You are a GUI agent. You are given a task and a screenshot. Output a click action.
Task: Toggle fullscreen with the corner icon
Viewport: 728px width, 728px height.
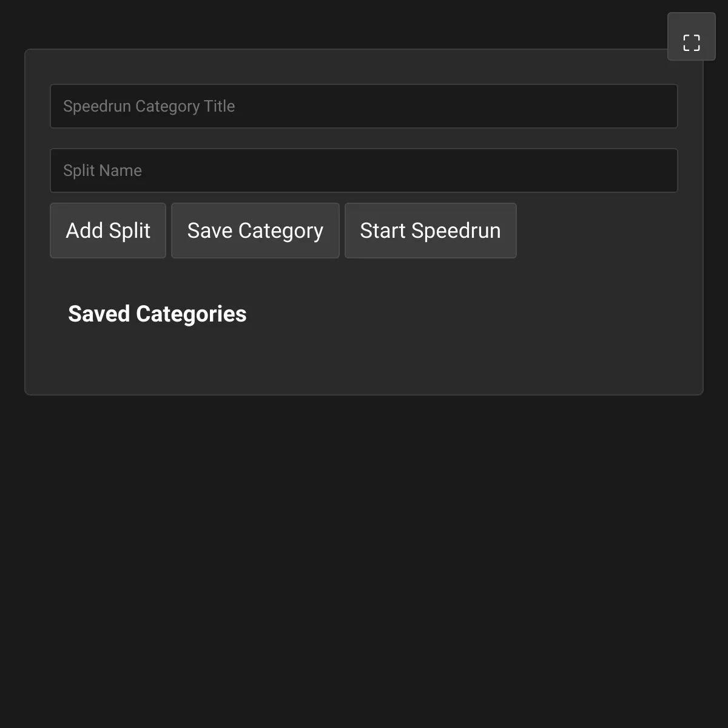coord(692,36)
